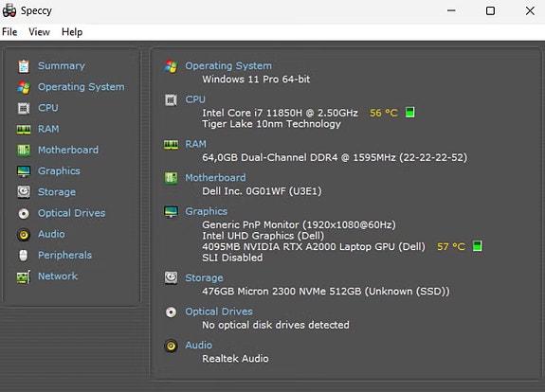Screen dimensions: 545x392
Task: Click the Graphics monitor icon in sidebar
Action: pyautogui.click(x=24, y=171)
